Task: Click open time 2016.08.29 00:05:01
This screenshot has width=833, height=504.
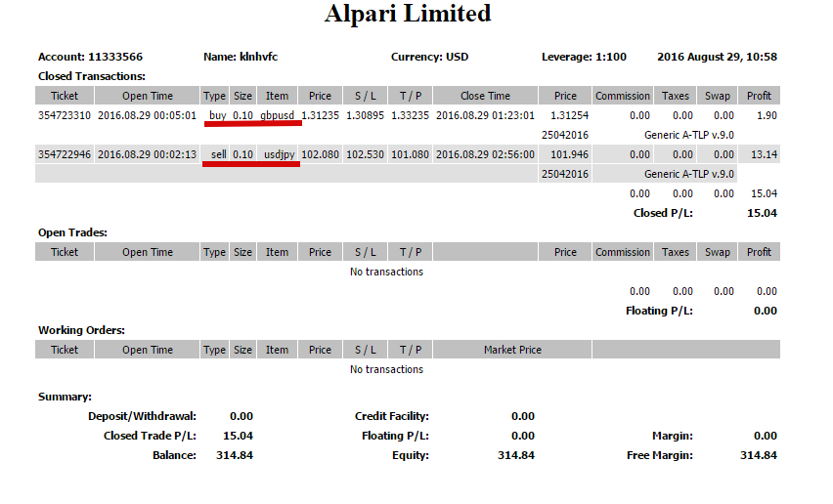Action: [x=148, y=115]
